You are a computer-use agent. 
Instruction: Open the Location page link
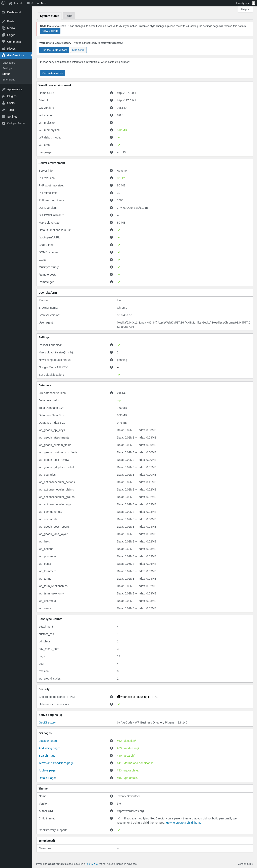pos(48,741)
